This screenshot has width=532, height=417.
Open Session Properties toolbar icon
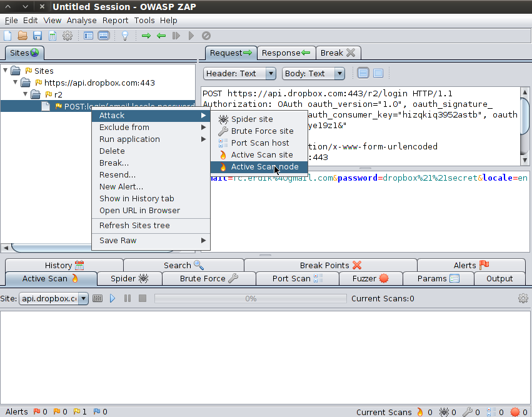tap(53, 36)
